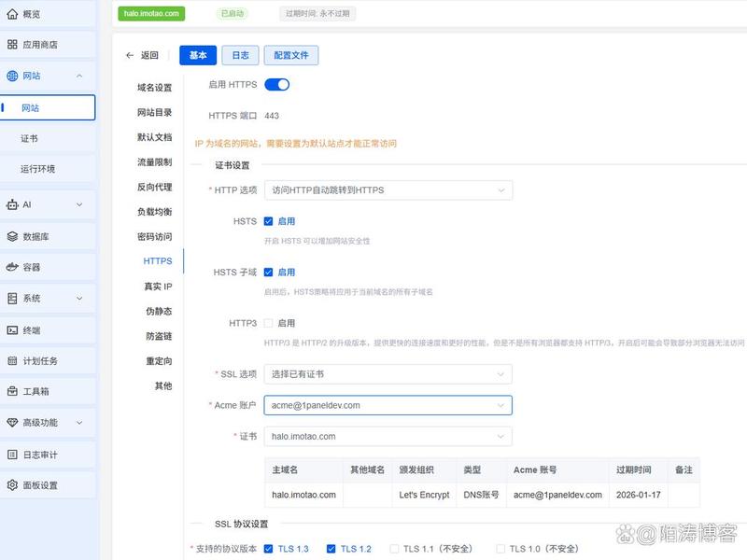Viewport: 747px width, 560px height.
Task: Click the 系统 server icon
Action: 12,299
